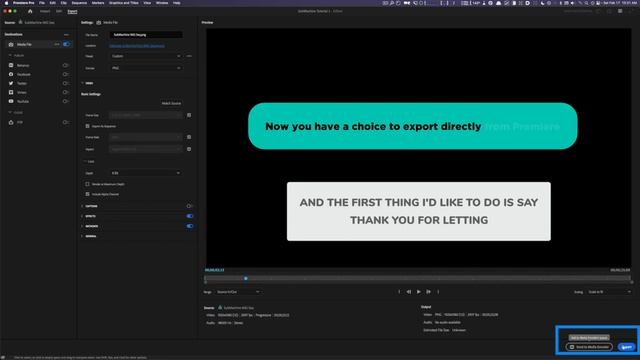
Task: Open the Destinations panel three-dot menu
Action: pos(66,35)
